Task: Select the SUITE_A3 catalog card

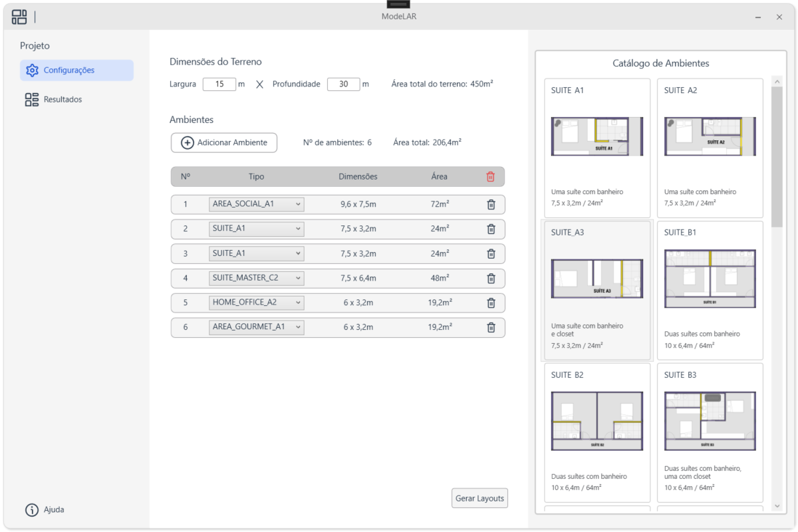Action: [x=597, y=291]
